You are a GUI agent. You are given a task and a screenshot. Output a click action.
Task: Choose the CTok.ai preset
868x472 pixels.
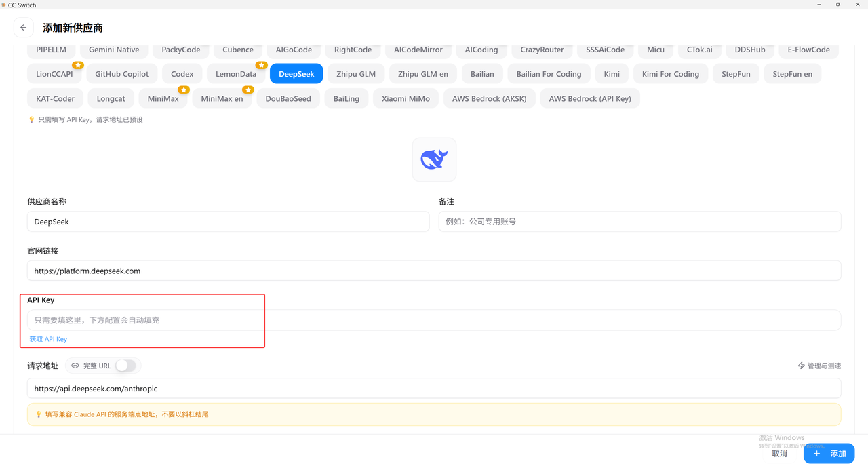click(700, 50)
